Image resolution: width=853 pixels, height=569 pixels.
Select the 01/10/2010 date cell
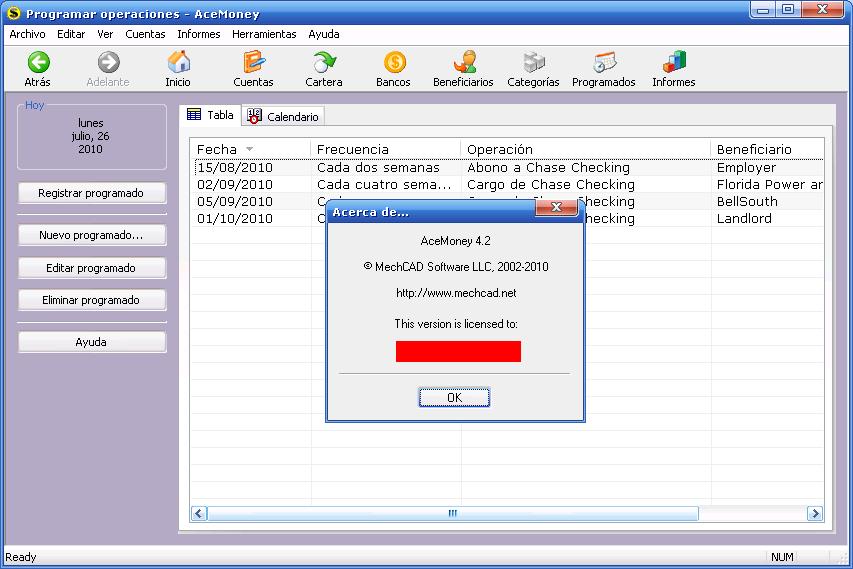point(235,218)
